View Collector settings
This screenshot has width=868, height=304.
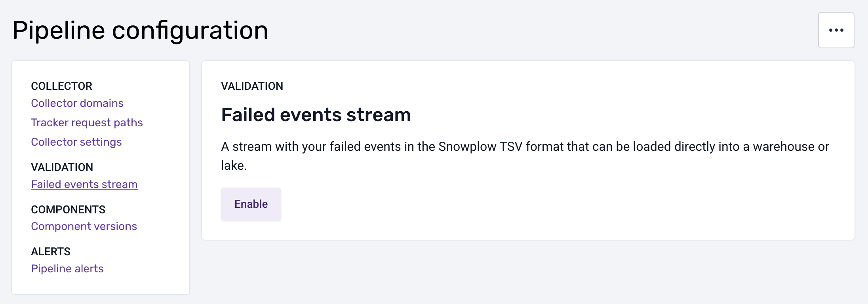76,142
